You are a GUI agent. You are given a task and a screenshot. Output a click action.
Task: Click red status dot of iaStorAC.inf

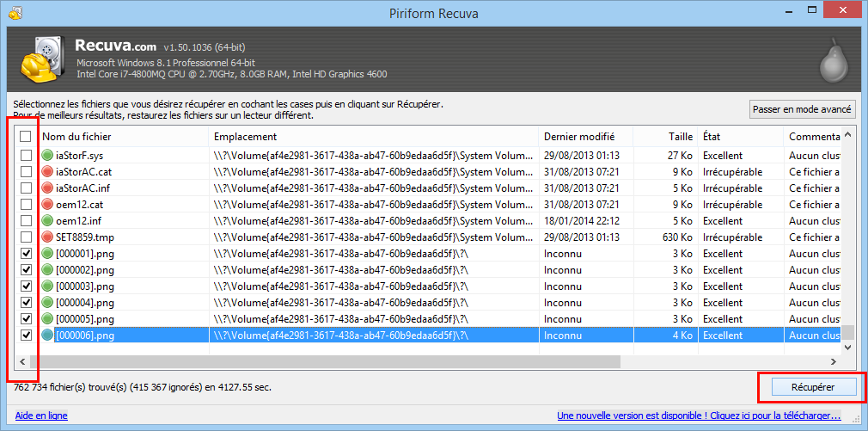47,188
